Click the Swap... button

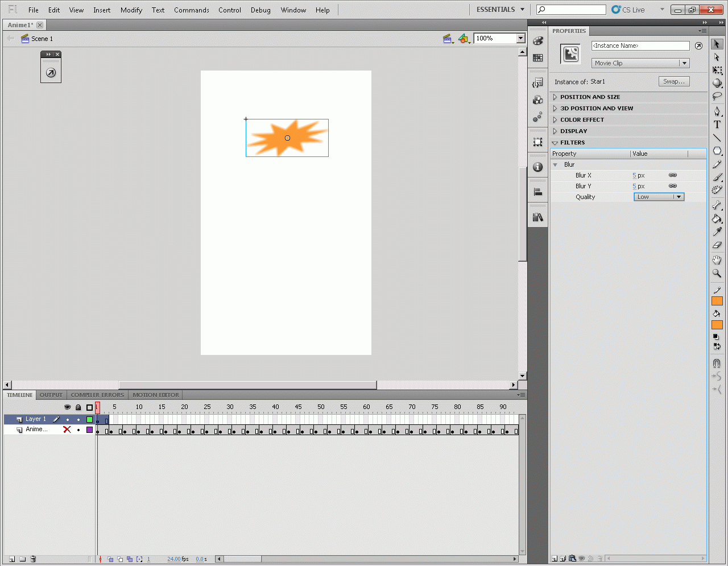(x=674, y=81)
